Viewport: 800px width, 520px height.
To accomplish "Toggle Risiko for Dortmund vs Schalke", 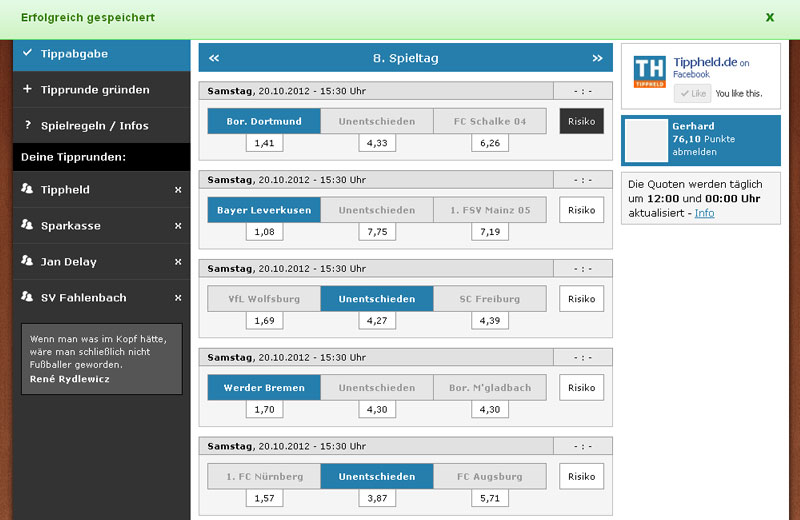I will point(582,121).
